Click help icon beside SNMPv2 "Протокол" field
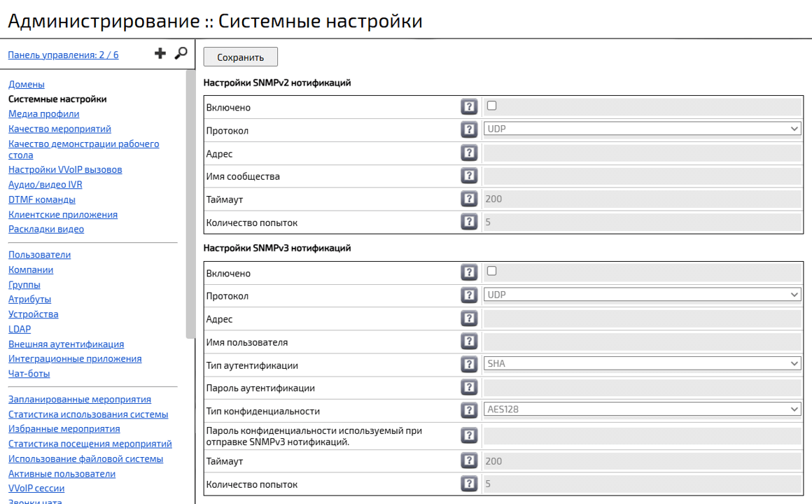The height and width of the screenshot is (504, 812). pos(469,129)
